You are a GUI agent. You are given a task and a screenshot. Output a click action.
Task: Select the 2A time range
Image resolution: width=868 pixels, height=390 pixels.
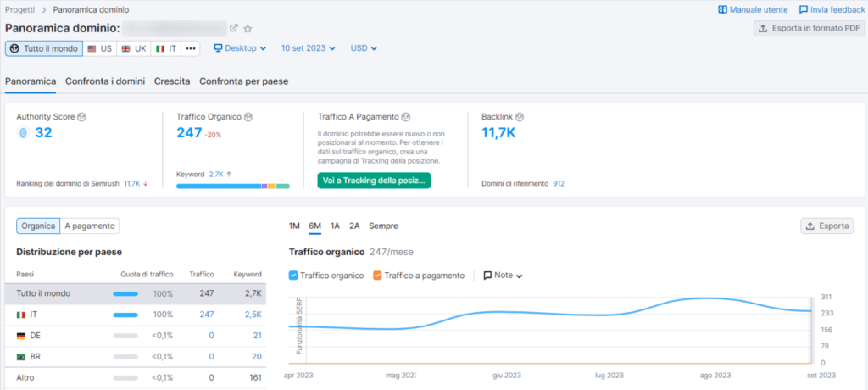354,226
